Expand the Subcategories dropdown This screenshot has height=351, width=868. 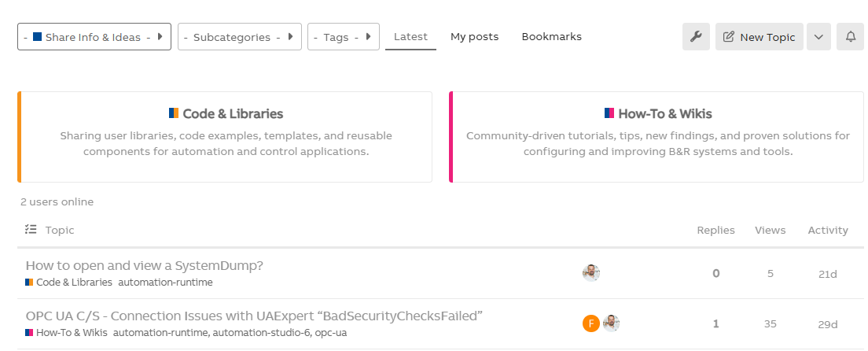(x=240, y=37)
